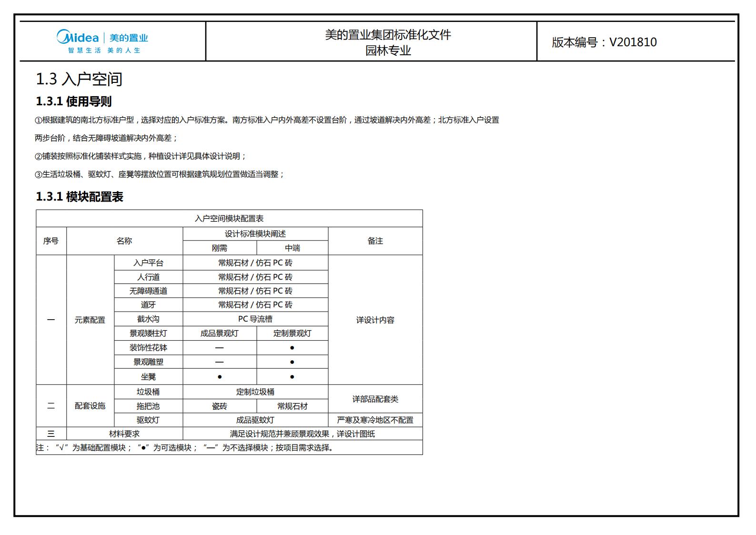Viewport: 756px width, 535px height.
Task: Click the 材料要求 cell
Action: point(124,434)
